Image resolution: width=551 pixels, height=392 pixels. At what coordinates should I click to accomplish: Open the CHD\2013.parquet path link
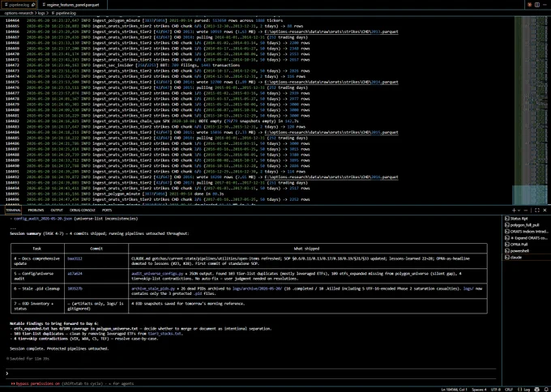(331, 32)
